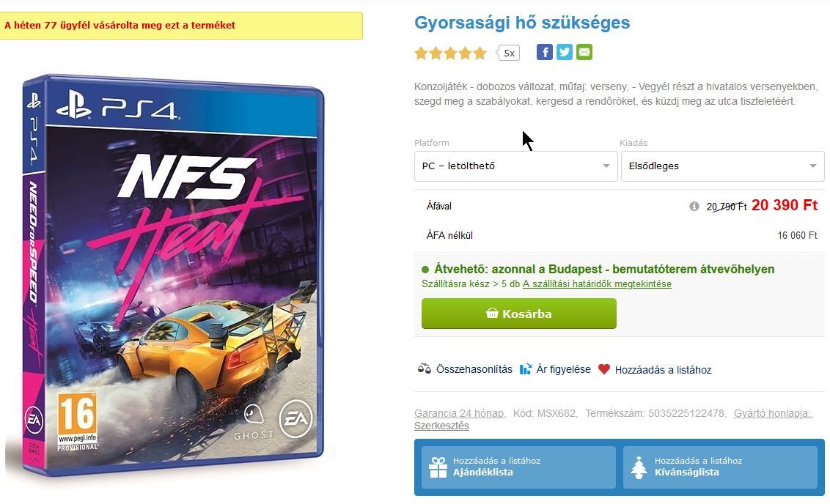Click the Gyártó honlapja link
Screen dimensions: 830x504
coord(772,413)
